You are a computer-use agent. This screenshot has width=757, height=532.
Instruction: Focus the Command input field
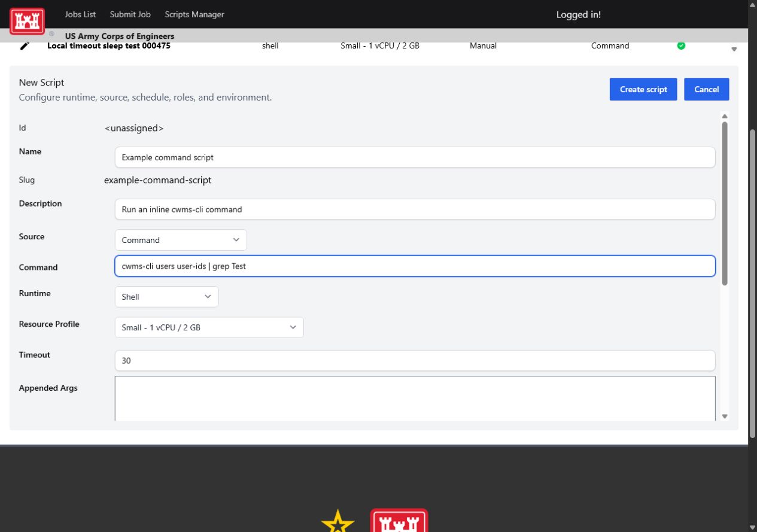point(415,266)
